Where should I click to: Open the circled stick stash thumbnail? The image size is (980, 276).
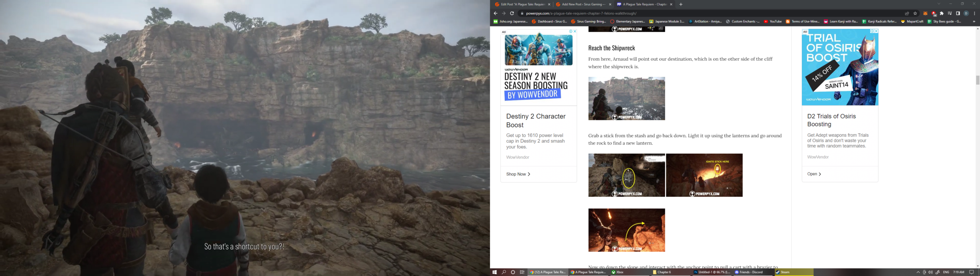[627, 175]
